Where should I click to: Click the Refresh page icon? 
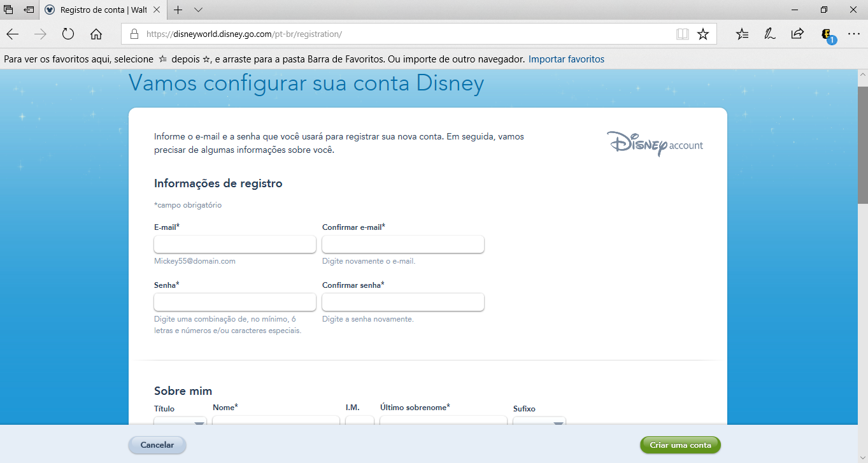tap(68, 34)
